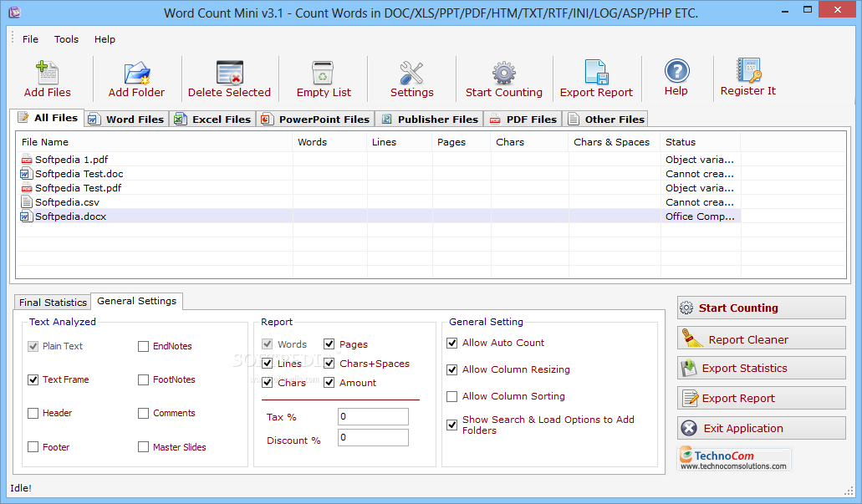Screen dimensions: 862x504
Task: Select the Softpedia Test.doc file name
Action: [x=79, y=174]
